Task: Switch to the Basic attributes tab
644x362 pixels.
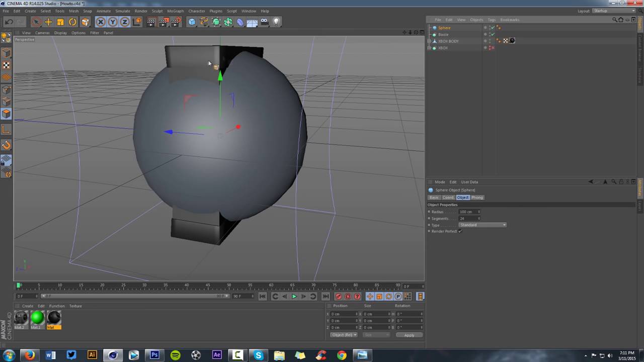Action: click(x=434, y=197)
